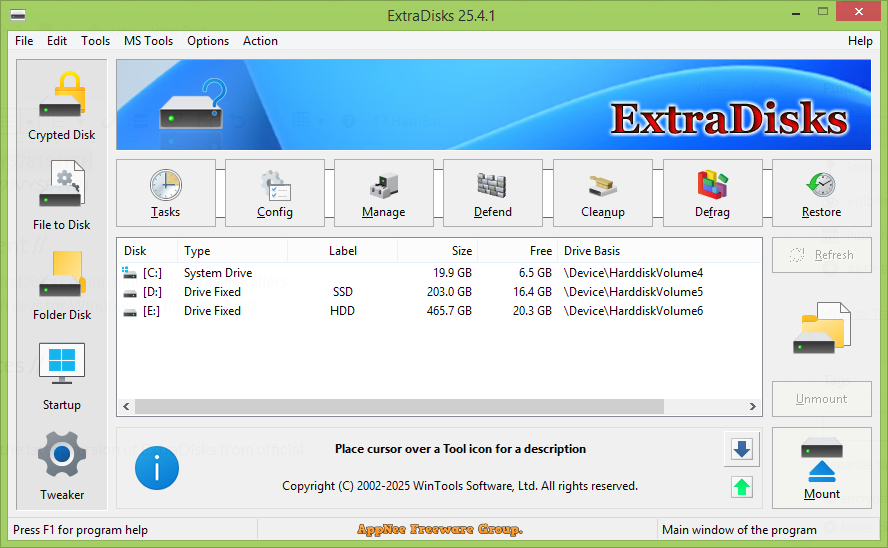Sort by the Drive Basis column header
Viewport: 888px width, 548px height.
coord(659,251)
